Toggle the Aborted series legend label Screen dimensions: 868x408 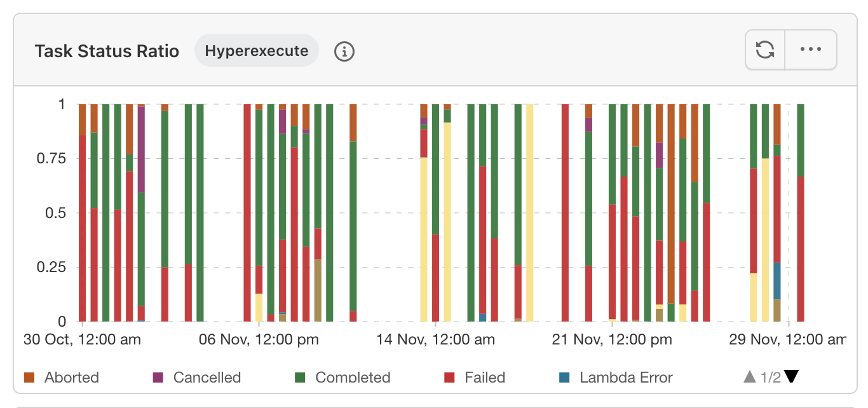pos(72,377)
